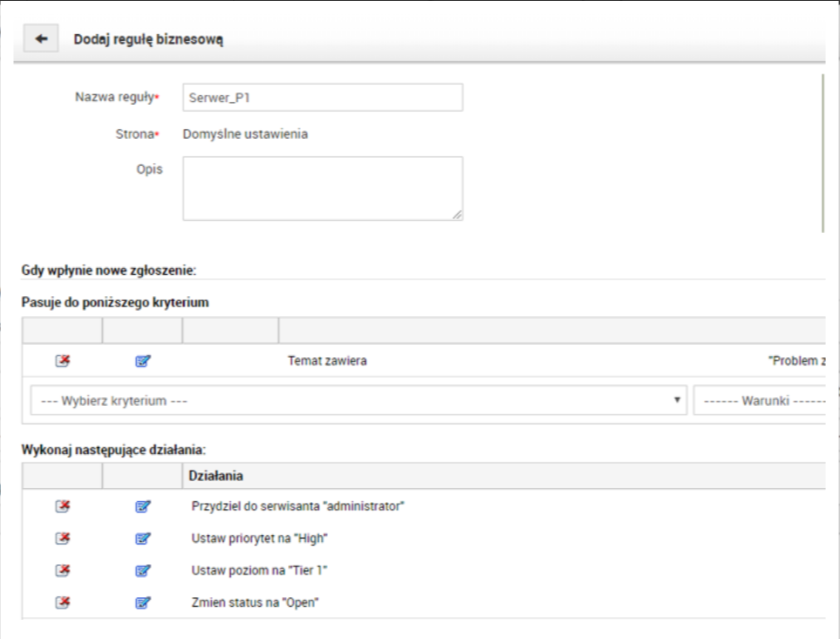Screen dimensions: 840x639
Task: Open the "Wybierz kryterium" dropdown
Action: tap(358, 400)
